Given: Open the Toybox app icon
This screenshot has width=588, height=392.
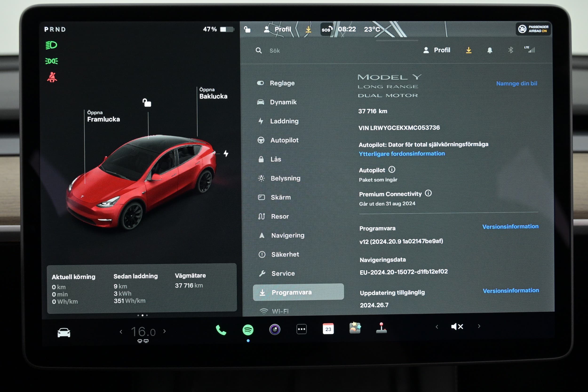Looking at the screenshot, I should (355, 328).
